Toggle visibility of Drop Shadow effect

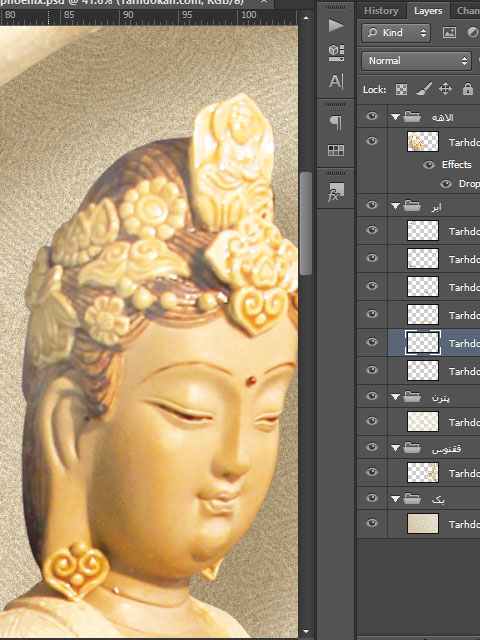coord(446,184)
